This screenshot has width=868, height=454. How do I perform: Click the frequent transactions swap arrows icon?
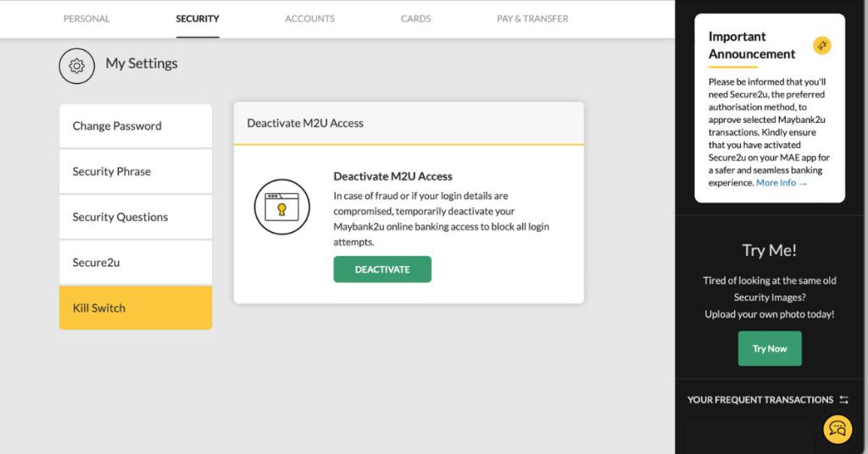[x=843, y=400]
